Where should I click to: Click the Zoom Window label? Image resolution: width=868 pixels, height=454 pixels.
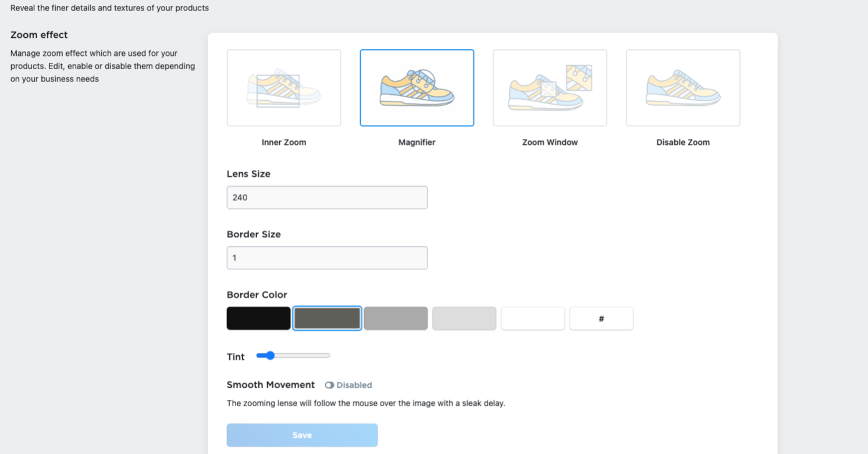pos(550,142)
